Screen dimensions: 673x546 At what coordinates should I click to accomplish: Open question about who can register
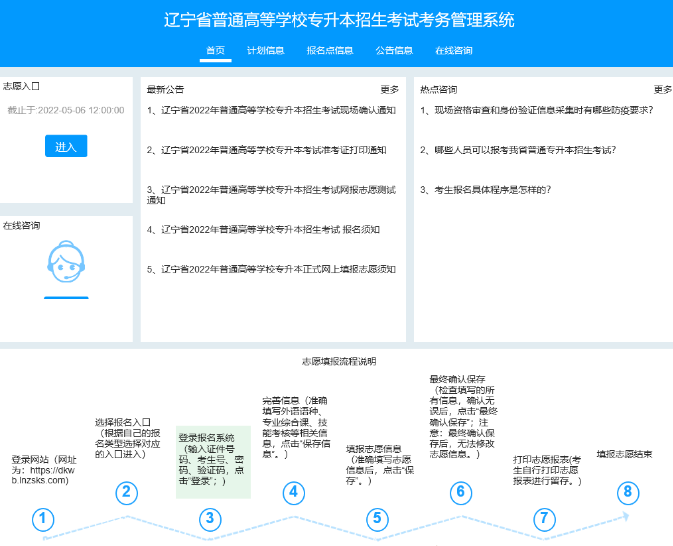point(517,150)
